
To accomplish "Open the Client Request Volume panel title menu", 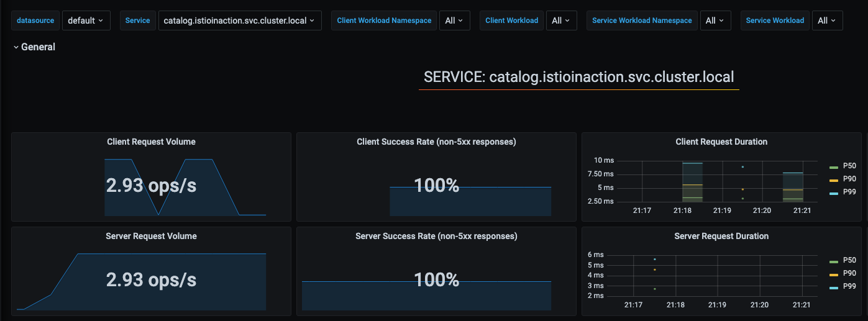I will click(151, 142).
